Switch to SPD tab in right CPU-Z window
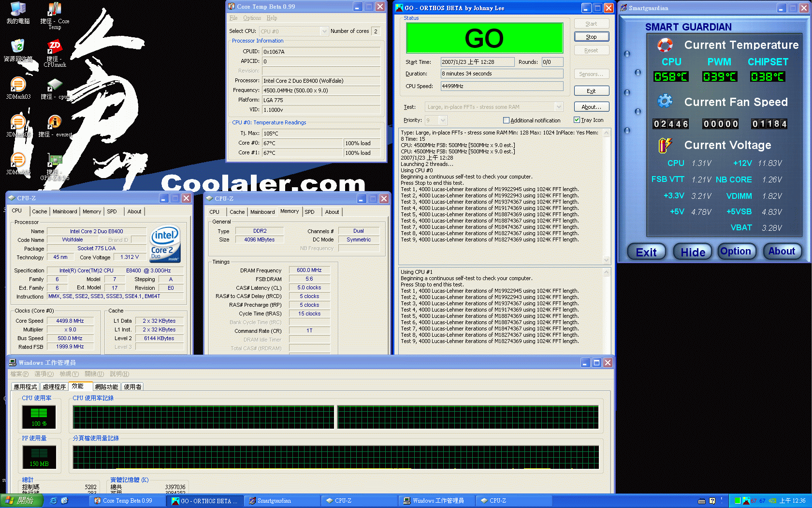Viewport: 812px width, 508px height. pos(309,212)
